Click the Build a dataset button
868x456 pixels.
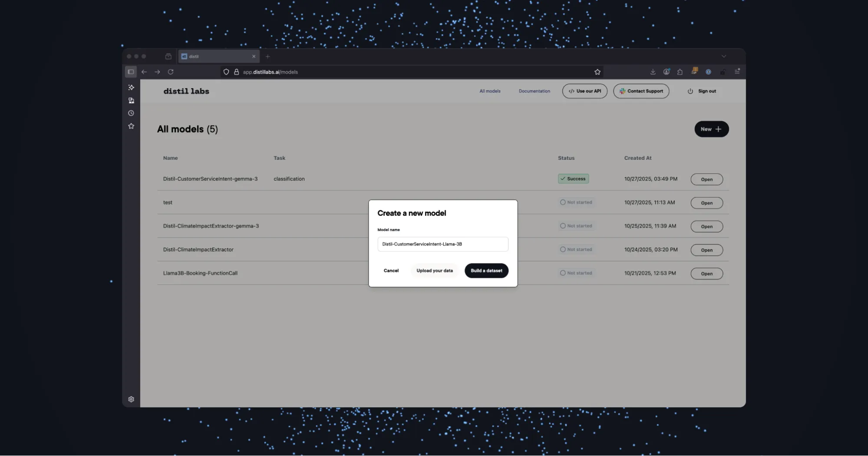(486, 271)
